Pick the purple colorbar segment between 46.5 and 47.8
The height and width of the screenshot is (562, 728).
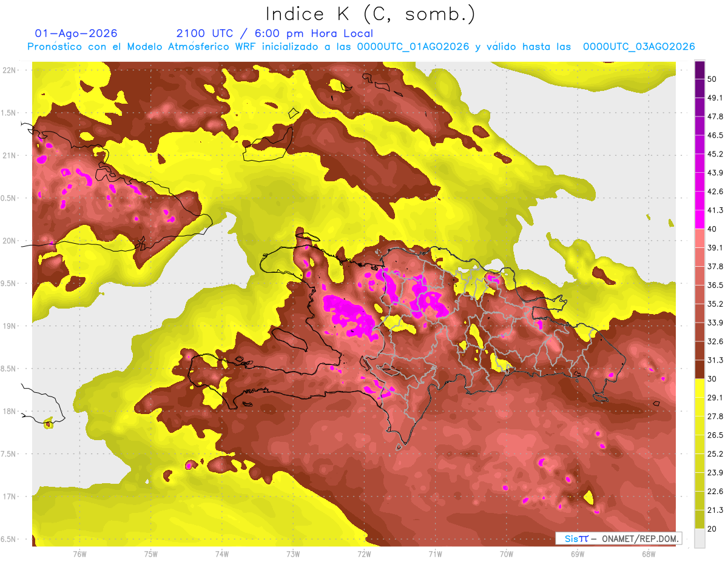click(699, 126)
